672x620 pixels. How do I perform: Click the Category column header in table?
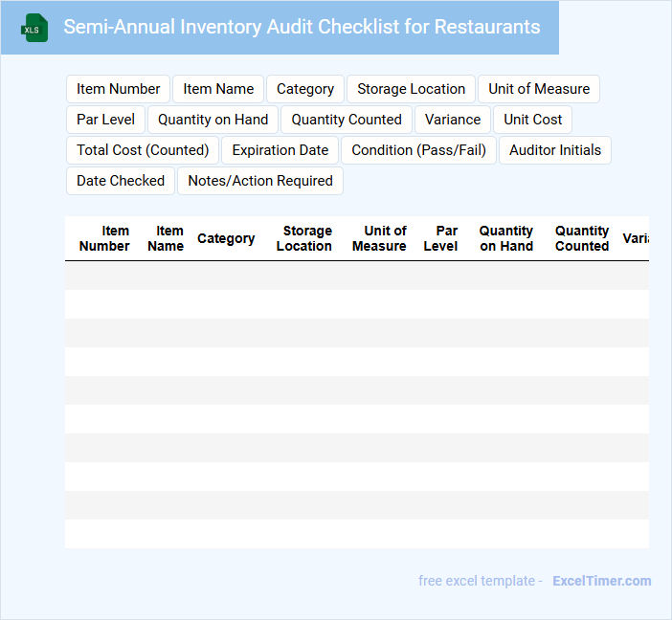click(226, 238)
